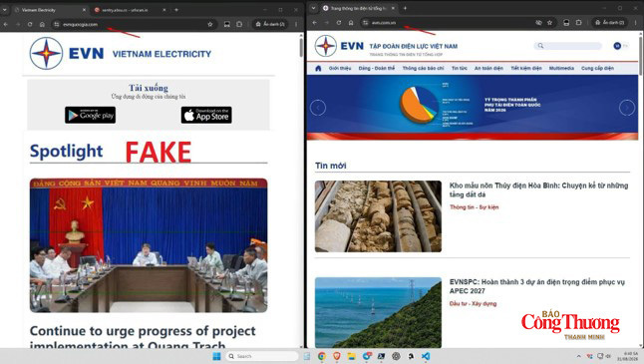Click the evnquocgia.com address bar
This screenshot has width=644, height=364.
click(x=134, y=25)
